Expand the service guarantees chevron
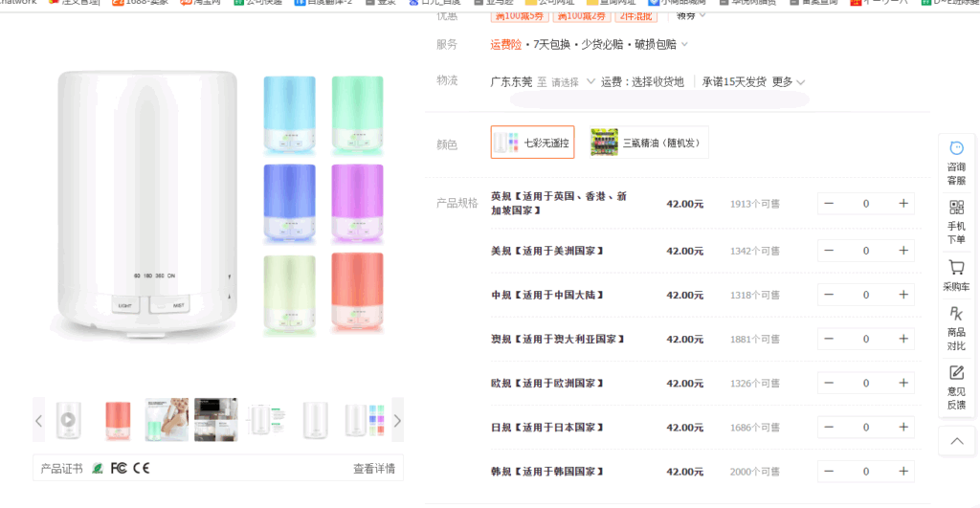The width and height of the screenshot is (980, 508). (x=684, y=44)
